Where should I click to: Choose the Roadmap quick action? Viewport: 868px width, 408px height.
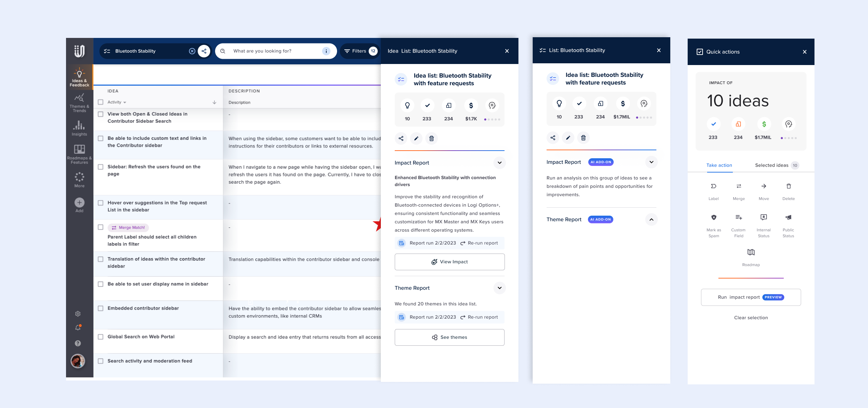pyautogui.click(x=751, y=257)
